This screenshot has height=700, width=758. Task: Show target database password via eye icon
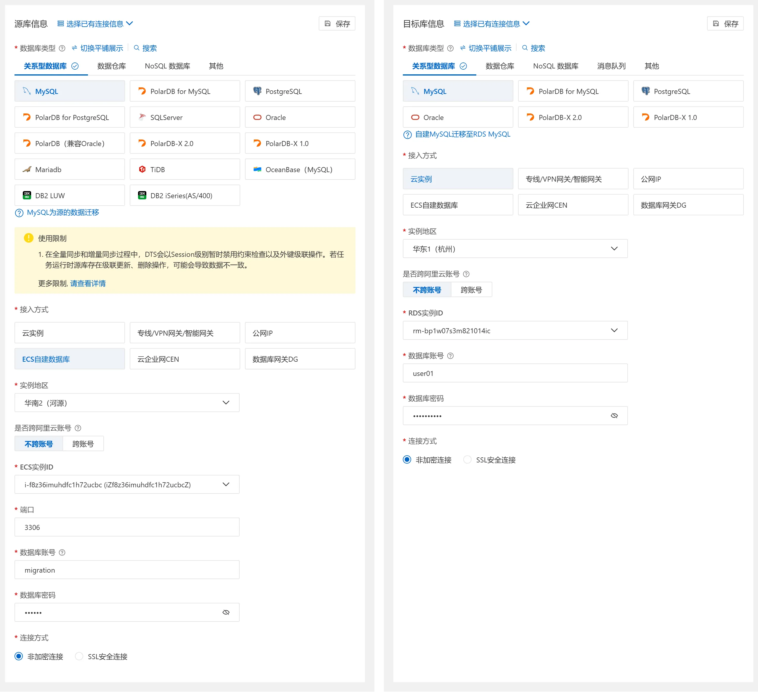614,416
